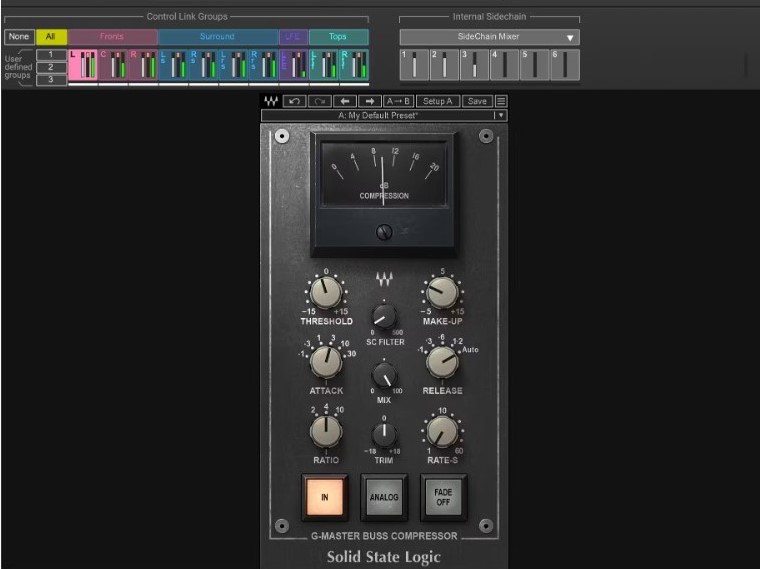
Task: Save the current preset
Action: coord(477,101)
